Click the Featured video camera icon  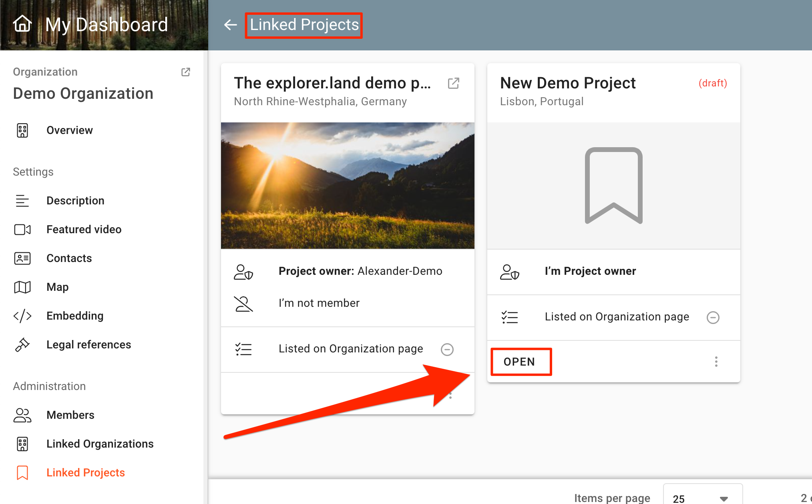[22, 230]
